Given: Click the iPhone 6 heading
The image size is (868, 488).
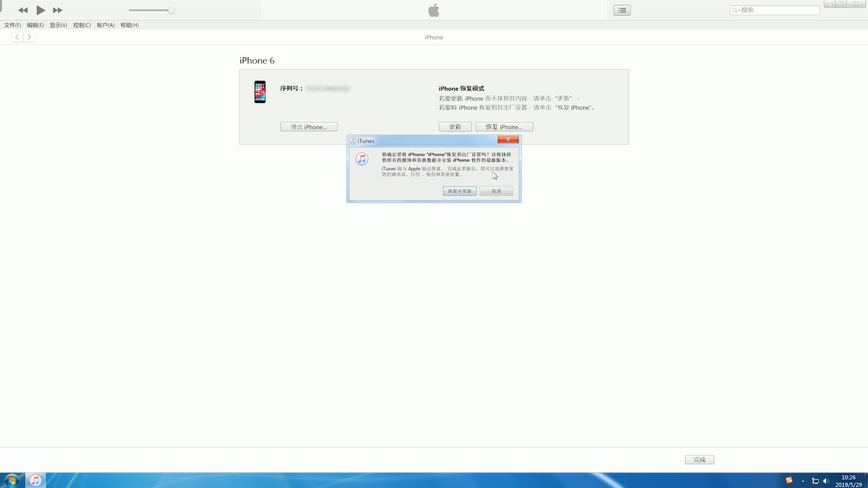Looking at the screenshot, I should pos(257,60).
